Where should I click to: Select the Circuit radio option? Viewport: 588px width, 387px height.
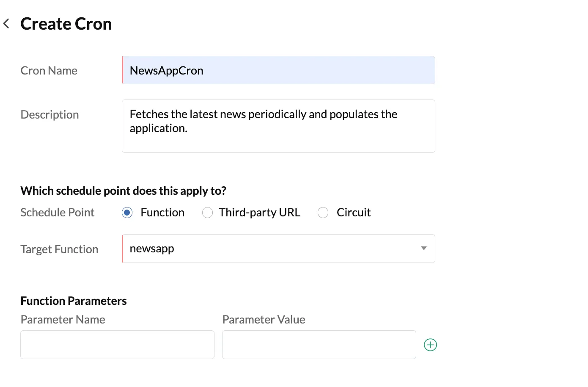pyautogui.click(x=323, y=213)
